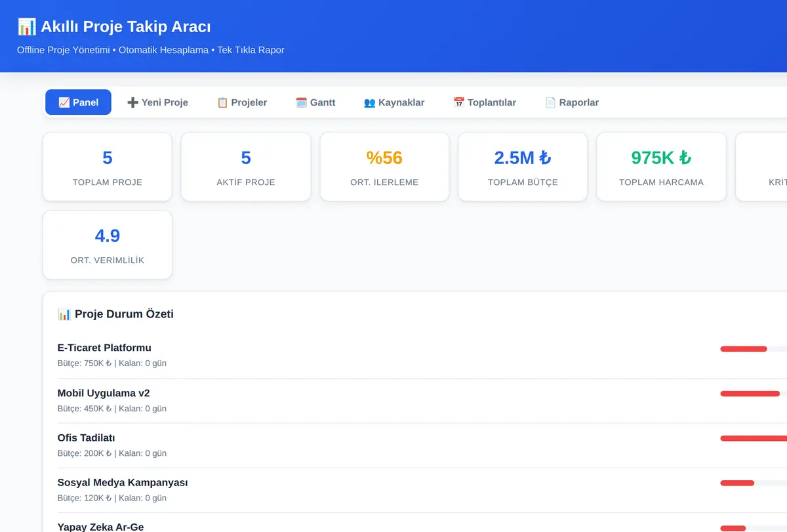The image size is (787, 532).
Task: Click the Sosyal Medya Kampanyası progress bar
Action: click(x=754, y=483)
